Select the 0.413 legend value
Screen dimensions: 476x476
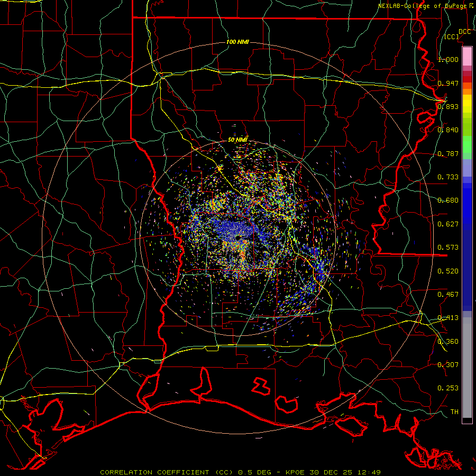pyautogui.click(x=448, y=318)
